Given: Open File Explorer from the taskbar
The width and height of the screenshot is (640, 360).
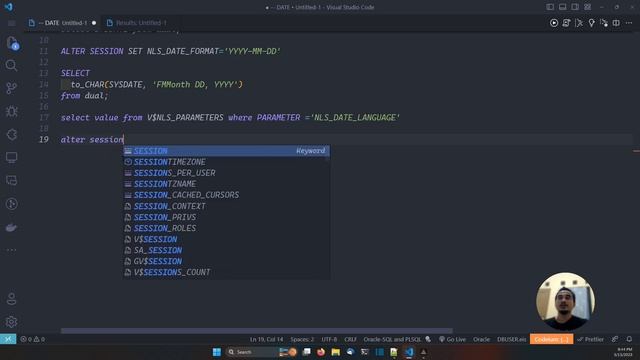Looking at the screenshot, I should click(x=336, y=352).
